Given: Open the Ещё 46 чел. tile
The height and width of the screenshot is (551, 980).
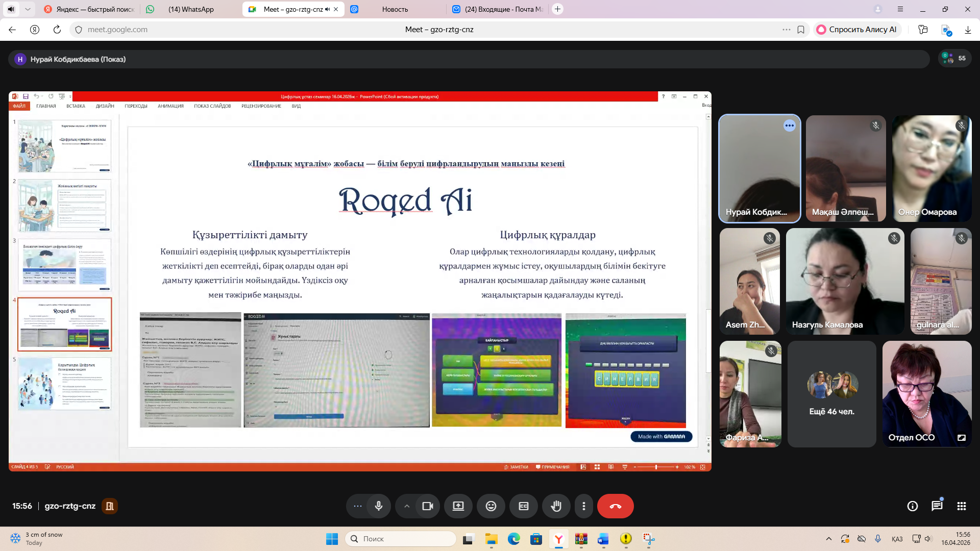Looking at the screenshot, I should 831,394.
